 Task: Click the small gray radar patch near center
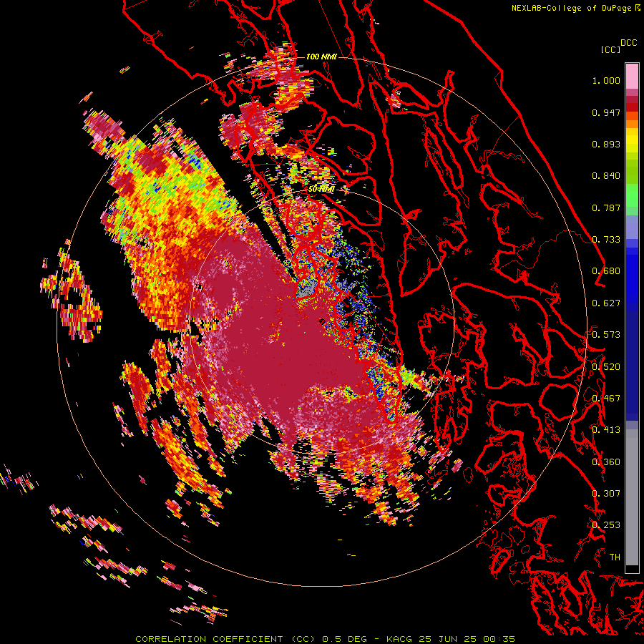pos(305,290)
